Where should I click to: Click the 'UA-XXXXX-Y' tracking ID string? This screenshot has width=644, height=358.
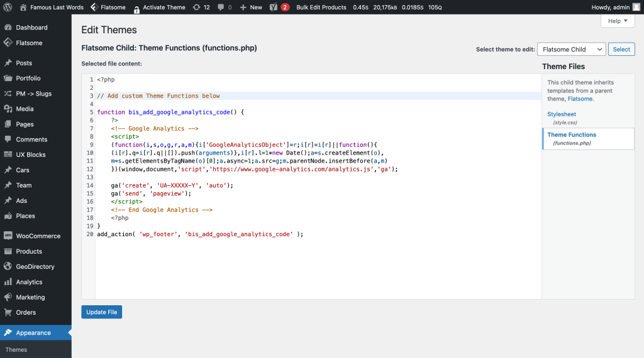pyautogui.click(x=178, y=185)
